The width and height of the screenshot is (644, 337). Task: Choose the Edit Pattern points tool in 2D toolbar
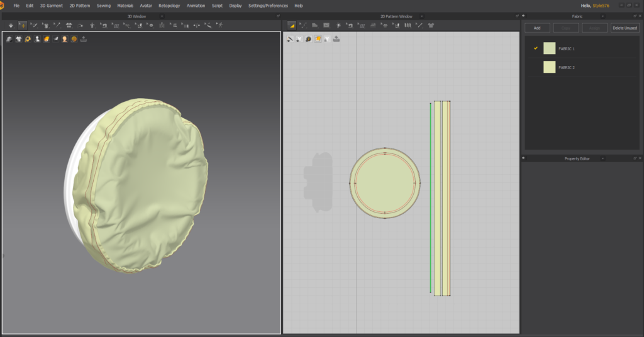(x=303, y=25)
